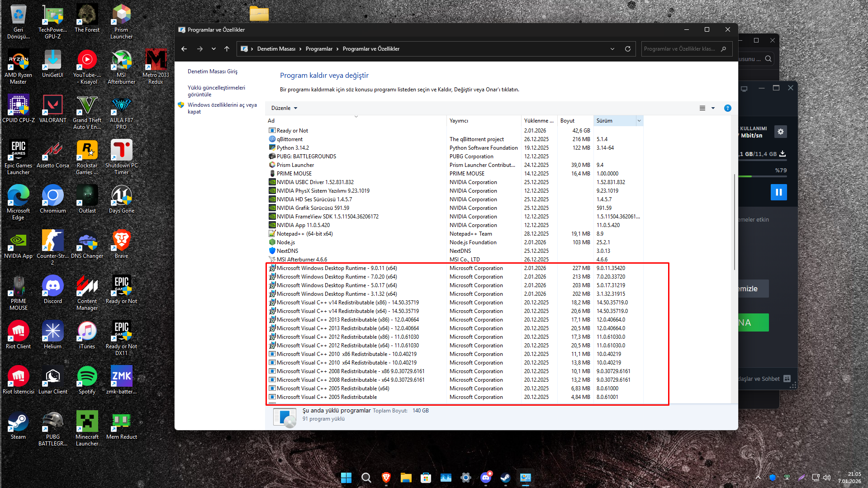
Task: Click the Steam icon in the taskbar
Action: click(505, 478)
